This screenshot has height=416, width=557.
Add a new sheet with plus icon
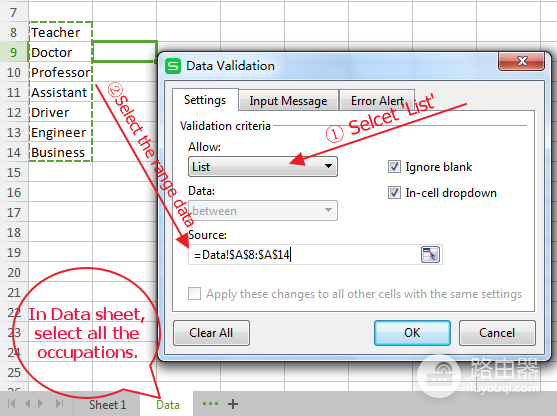click(233, 404)
